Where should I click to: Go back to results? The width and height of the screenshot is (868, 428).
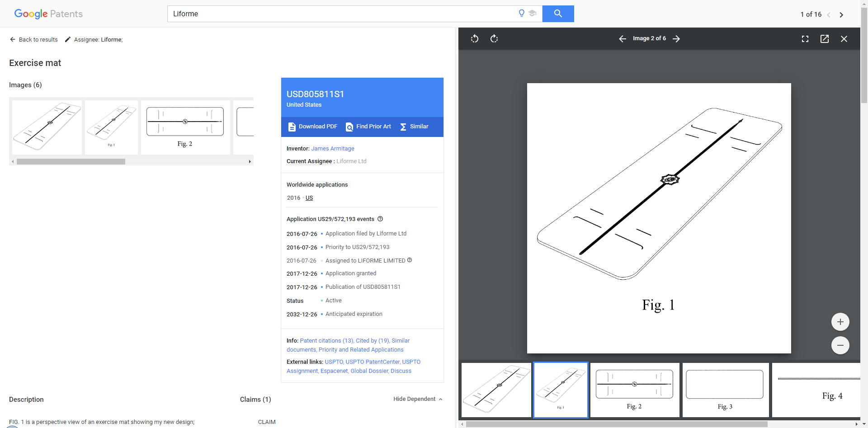pos(34,40)
